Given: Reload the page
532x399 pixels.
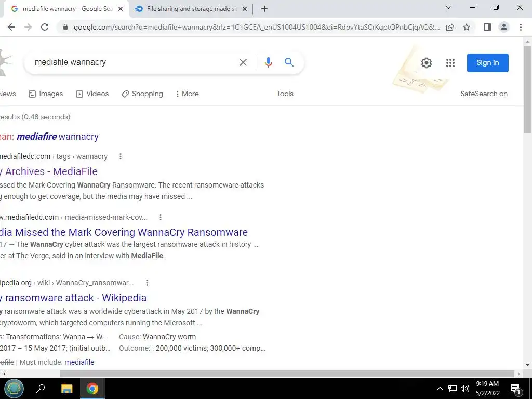Looking at the screenshot, I should (x=45, y=27).
